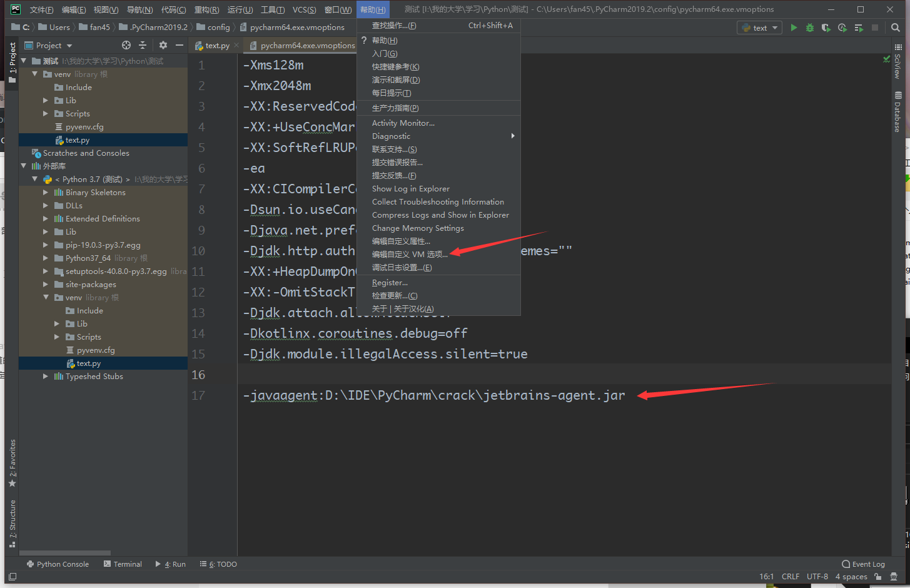Open the Python Console tool window
910x588 pixels.
[58, 564]
